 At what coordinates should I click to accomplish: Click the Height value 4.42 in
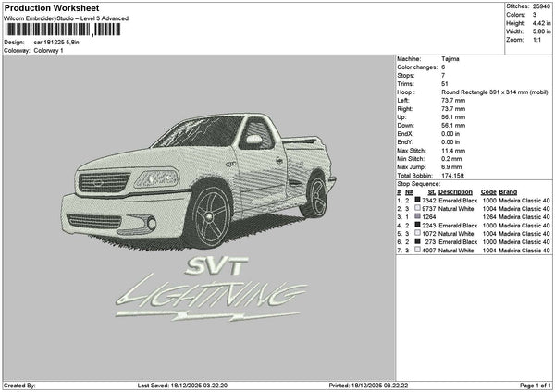click(x=541, y=23)
